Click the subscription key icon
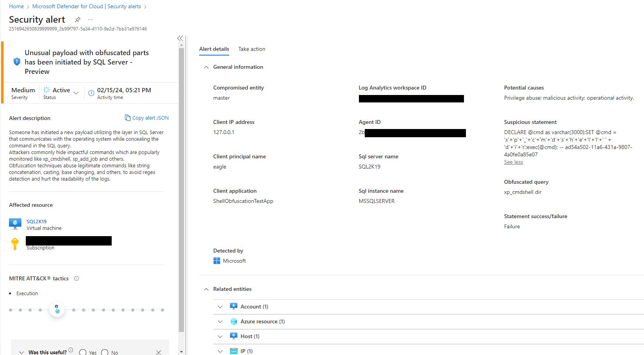This screenshot has height=355, width=644. (x=15, y=244)
